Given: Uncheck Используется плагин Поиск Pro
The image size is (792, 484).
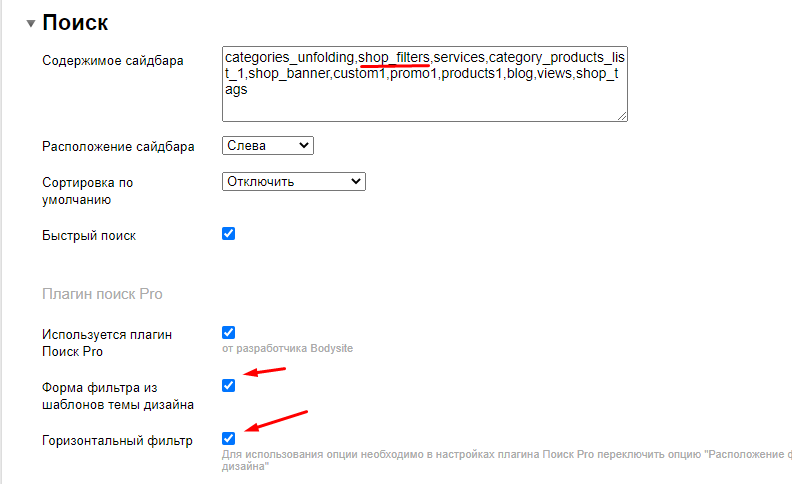Looking at the screenshot, I should [x=228, y=332].
